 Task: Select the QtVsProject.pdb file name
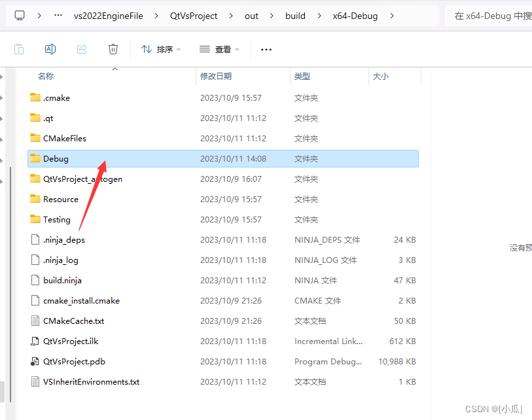(74, 362)
